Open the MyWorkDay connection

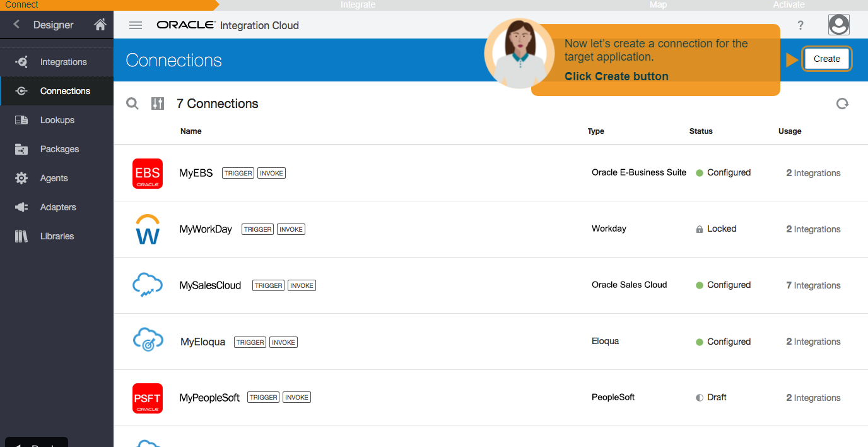point(206,229)
